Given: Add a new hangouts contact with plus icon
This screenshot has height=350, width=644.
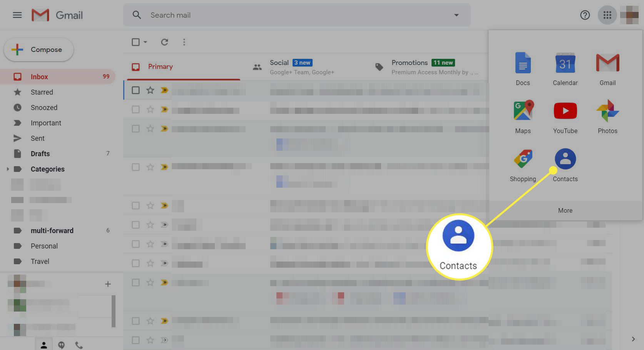Looking at the screenshot, I should pos(108,284).
